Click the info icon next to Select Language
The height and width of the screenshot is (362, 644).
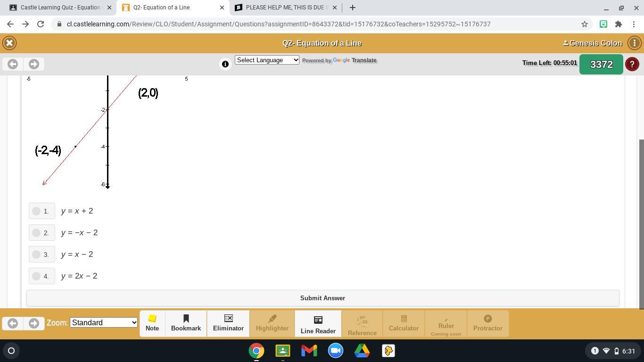pyautogui.click(x=225, y=64)
